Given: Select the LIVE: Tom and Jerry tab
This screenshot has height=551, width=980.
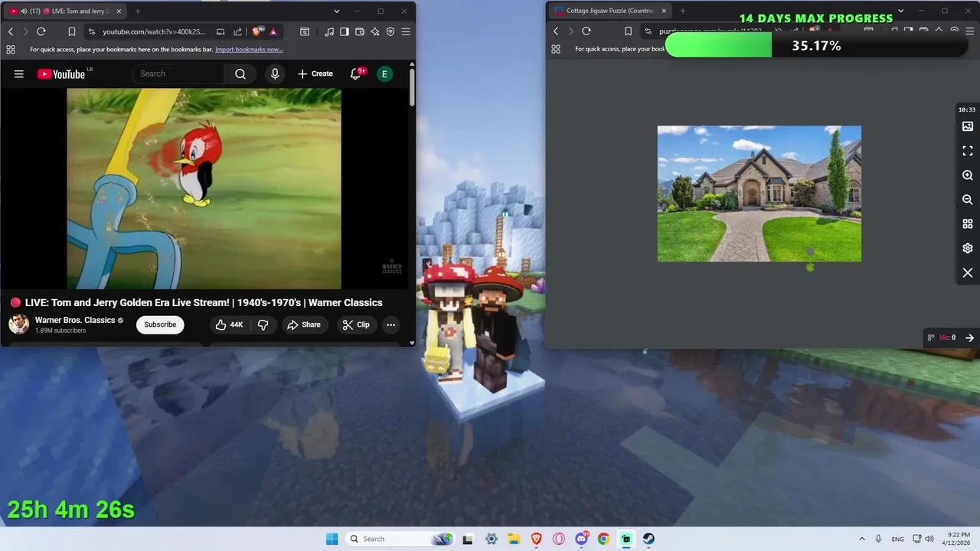Looking at the screenshot, I should pos(65,11).
